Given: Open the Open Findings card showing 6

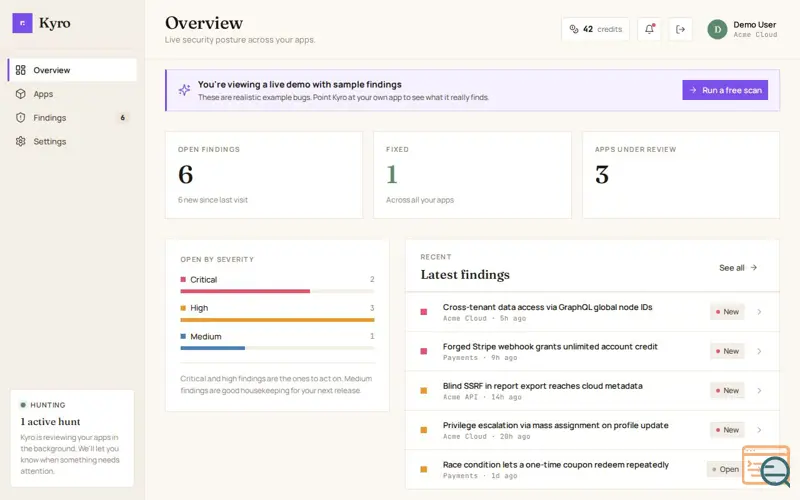Looking at the screenshot, I should point(264,175).
